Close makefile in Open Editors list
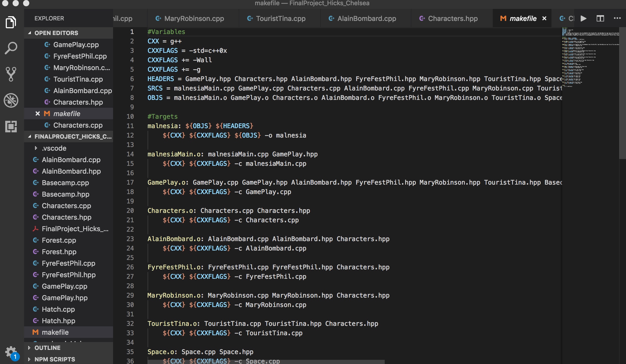 [38, 114]
